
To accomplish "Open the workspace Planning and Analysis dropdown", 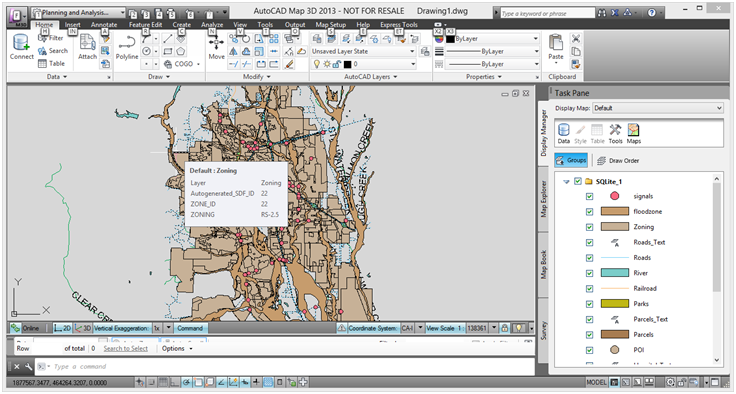I will (79, 13).
